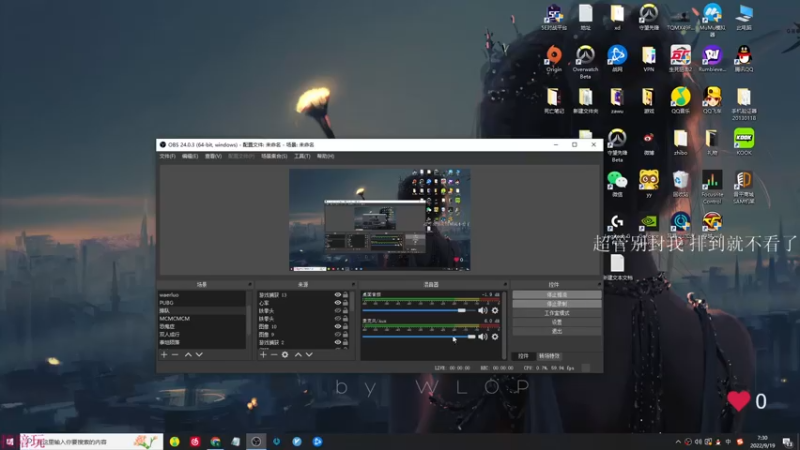Select the 双人成行 scene
Screen dimensions: 800x450
(x=202, y=334)
